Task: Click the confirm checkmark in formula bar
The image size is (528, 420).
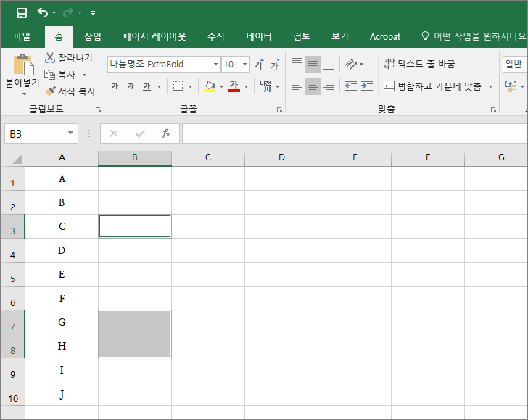Action: [x=140, y=133]
